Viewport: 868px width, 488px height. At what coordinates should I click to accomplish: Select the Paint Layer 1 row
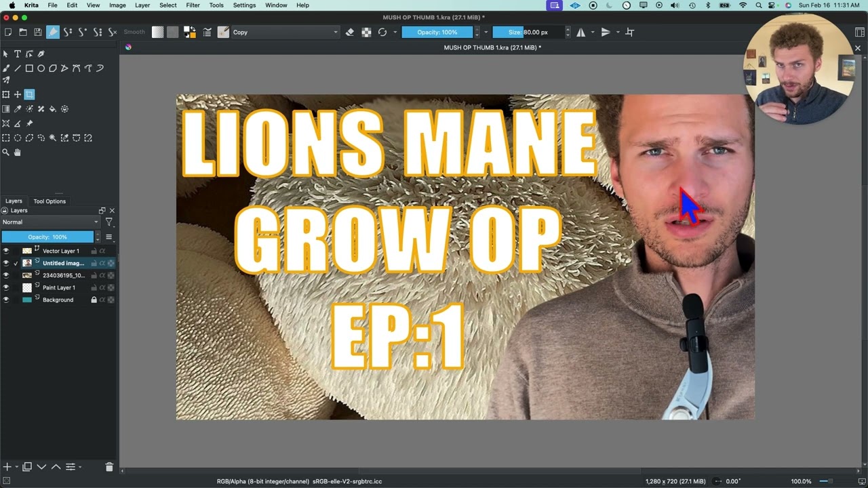coord(58,287)
